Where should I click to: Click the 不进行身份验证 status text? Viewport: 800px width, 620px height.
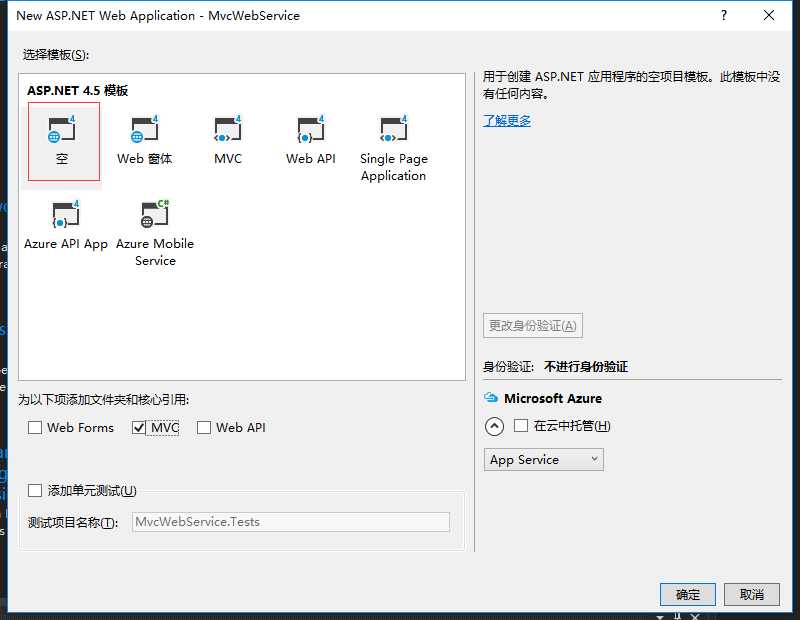[x=586, y=366]
